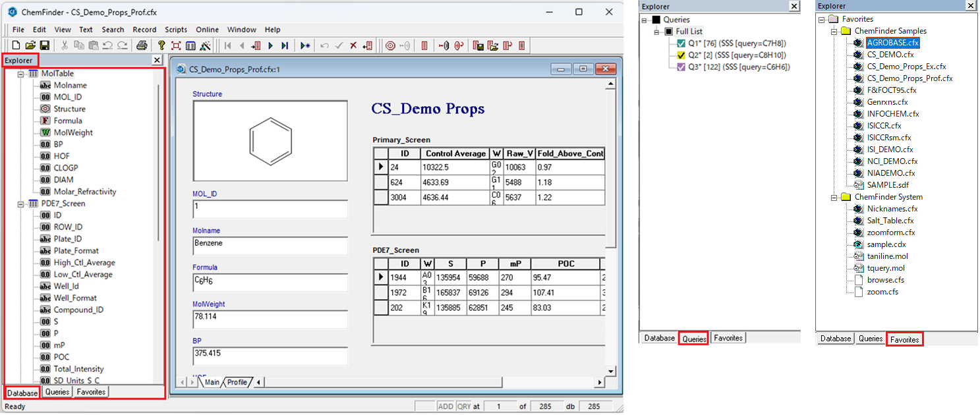980x415 pixels.
Task: Click the New file icon in toolbar
Action: pos(16,45)
